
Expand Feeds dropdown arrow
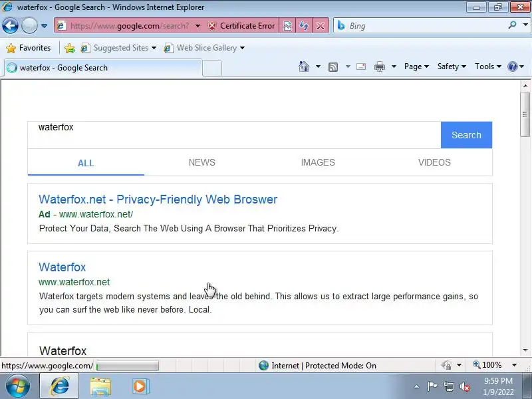348,66
